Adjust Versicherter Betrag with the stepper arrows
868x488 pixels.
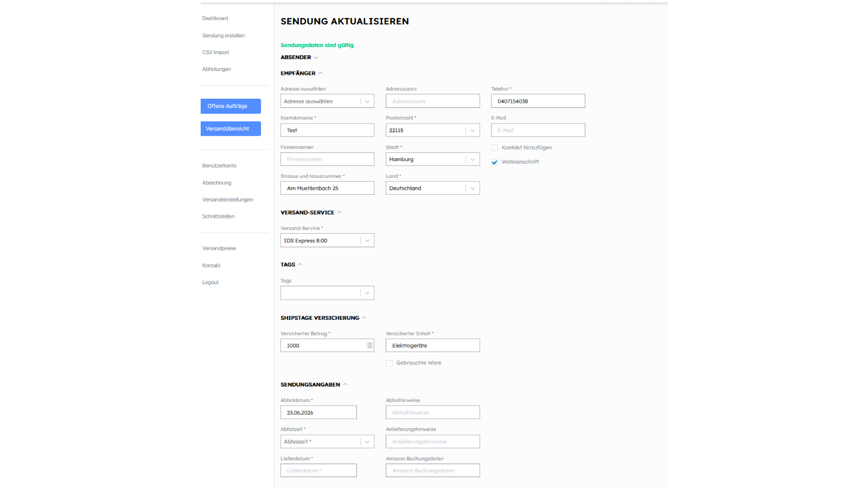coord(369,345)
